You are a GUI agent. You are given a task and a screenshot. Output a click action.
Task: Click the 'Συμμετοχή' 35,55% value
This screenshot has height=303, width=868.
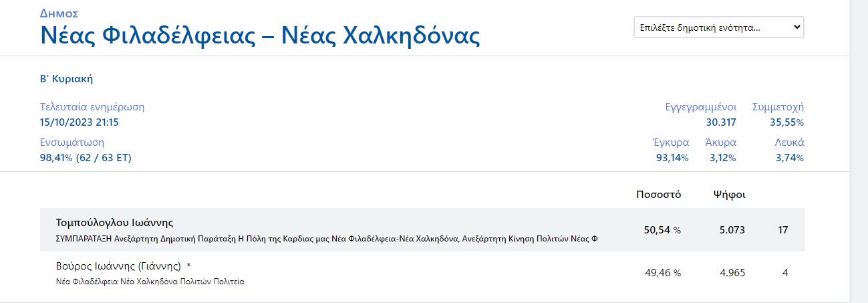pyautogui.click(x=786, y=122)
